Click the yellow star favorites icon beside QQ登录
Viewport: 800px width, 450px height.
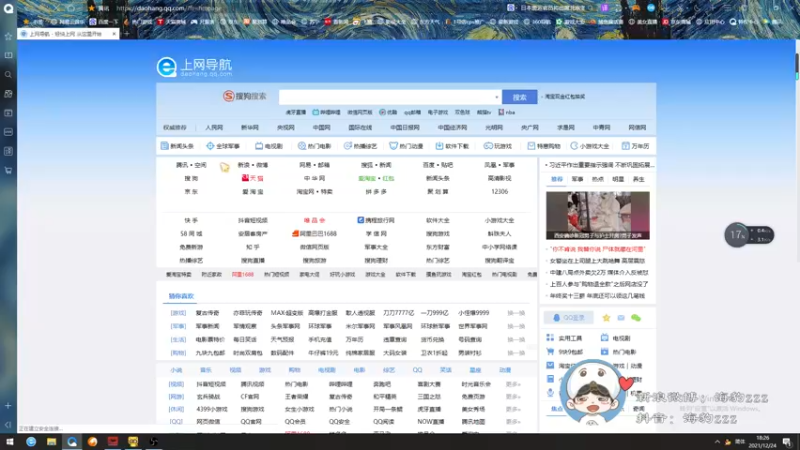pyautogui.click(x=606, y=318)
